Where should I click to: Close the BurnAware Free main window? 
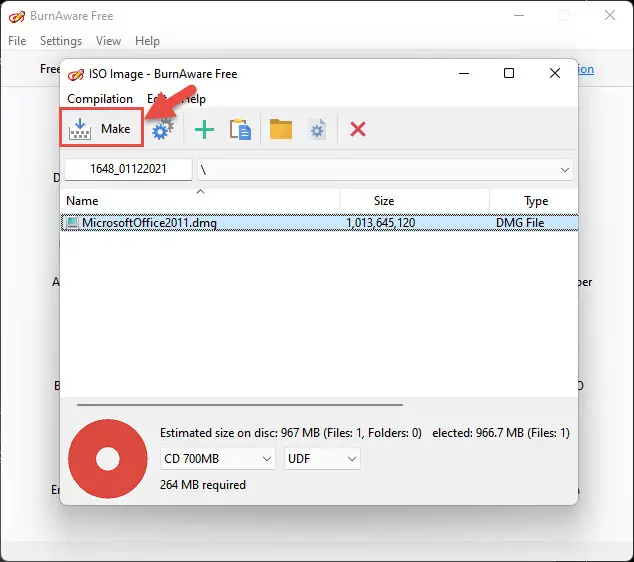(x=610, y=15)
